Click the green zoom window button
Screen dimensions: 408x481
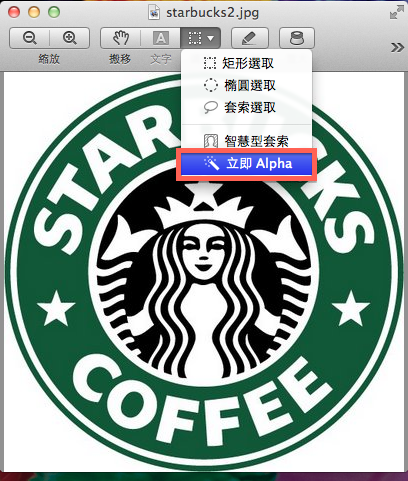(54, 12)
